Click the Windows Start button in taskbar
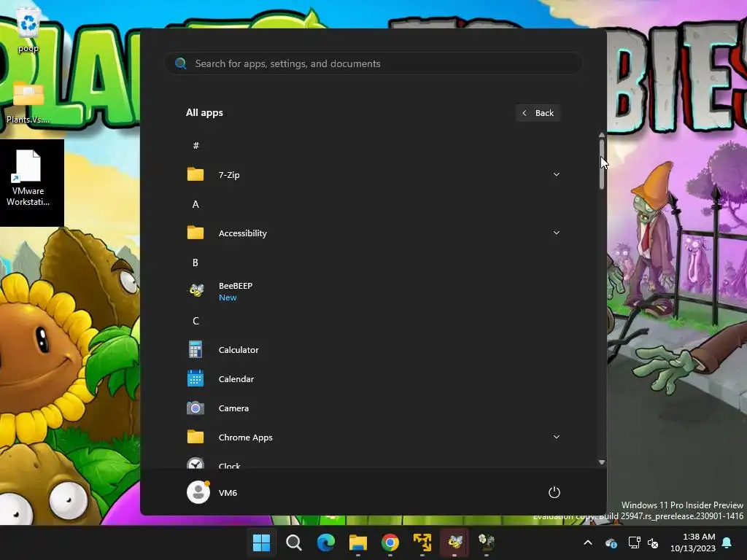The height and width of the screenshot is (560, 747). 261,542
